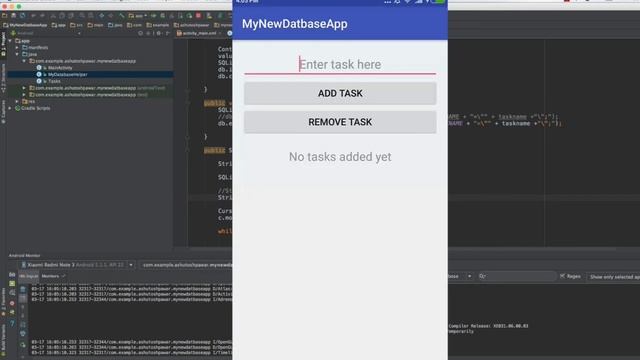The image size is (640, 360).
Task: Navigate forward with the toolbar arrow
Action: [x=111, y=16]
